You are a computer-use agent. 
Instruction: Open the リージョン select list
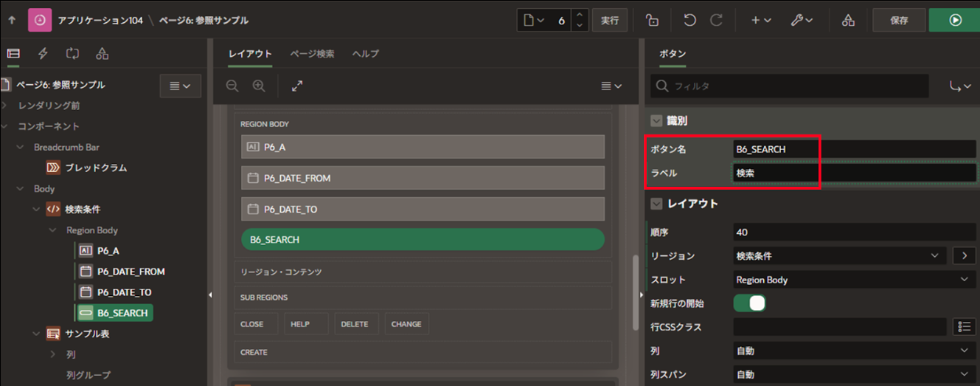tap(839, 256)
